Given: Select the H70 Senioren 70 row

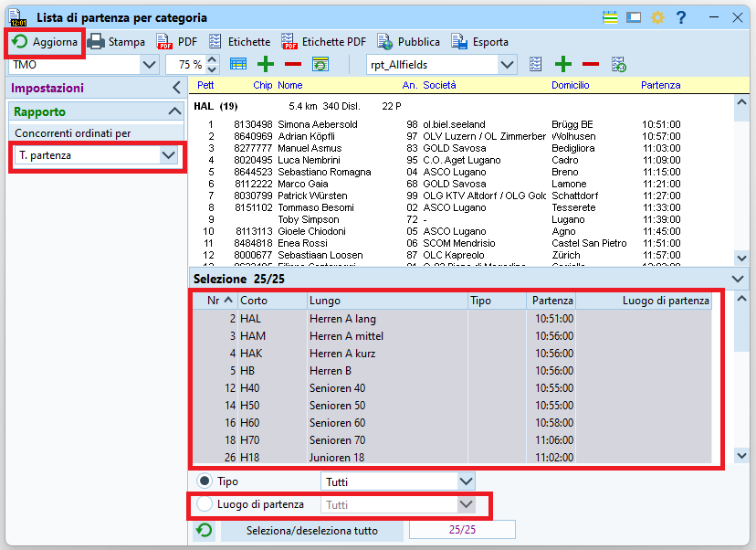Looking at the screenshot, I should [x=452, y=440].
